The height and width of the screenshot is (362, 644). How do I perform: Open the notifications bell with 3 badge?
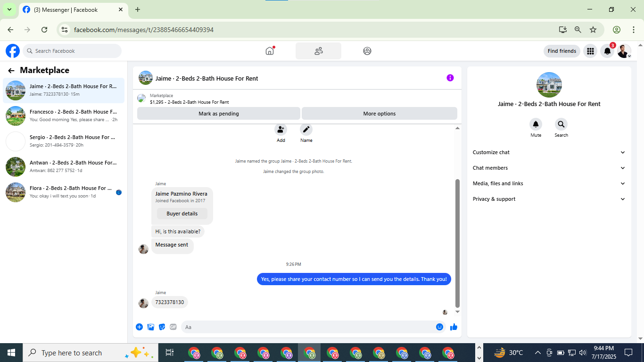(607, 51)
